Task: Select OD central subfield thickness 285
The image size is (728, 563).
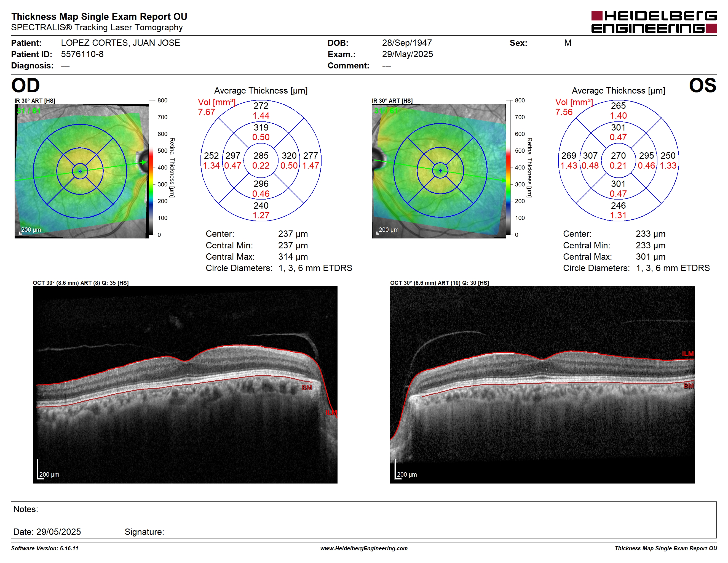Action: [261, 155]
